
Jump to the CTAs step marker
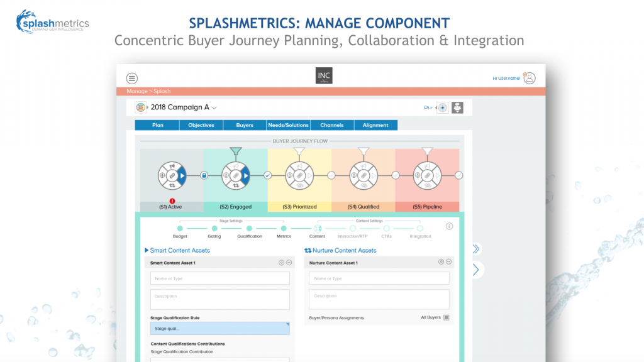[x=387, y=229]
